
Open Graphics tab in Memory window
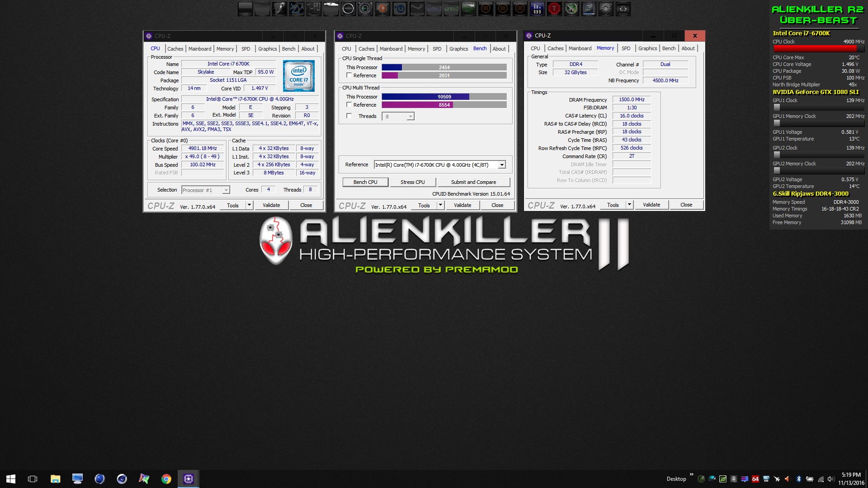(x=647, y=48)
